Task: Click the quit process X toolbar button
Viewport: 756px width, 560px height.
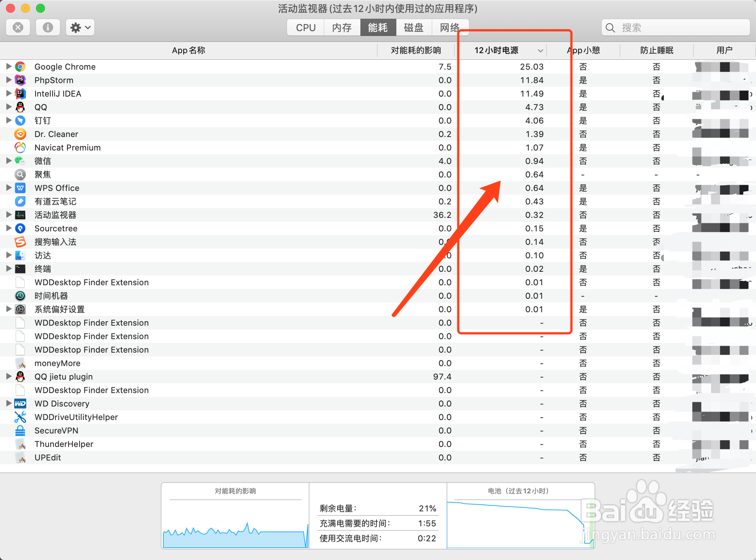Action: 18,27
